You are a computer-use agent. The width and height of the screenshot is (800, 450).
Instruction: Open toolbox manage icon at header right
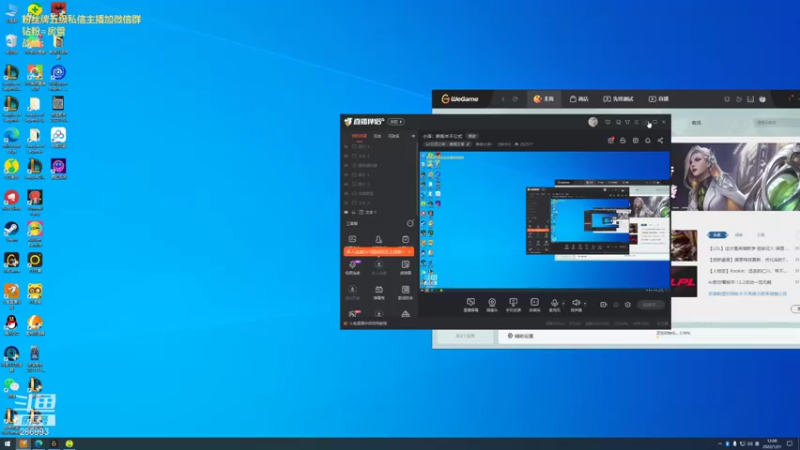tap(410, 223)
